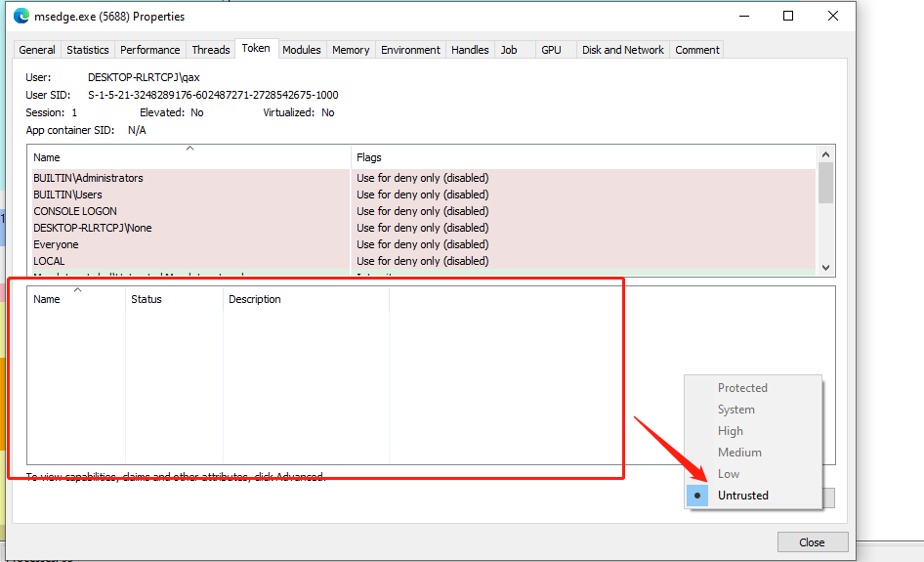Sort privileges by Status column
The width and height of the screenshot is (924, 562).
pos(174,299)
